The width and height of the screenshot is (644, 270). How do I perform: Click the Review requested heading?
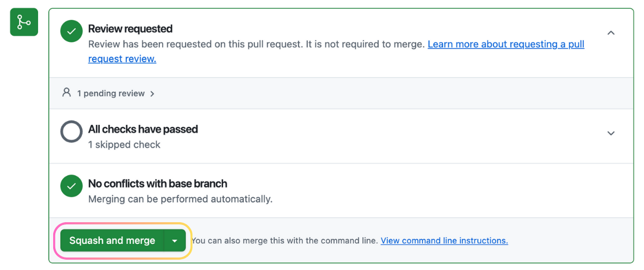point(130,29)
